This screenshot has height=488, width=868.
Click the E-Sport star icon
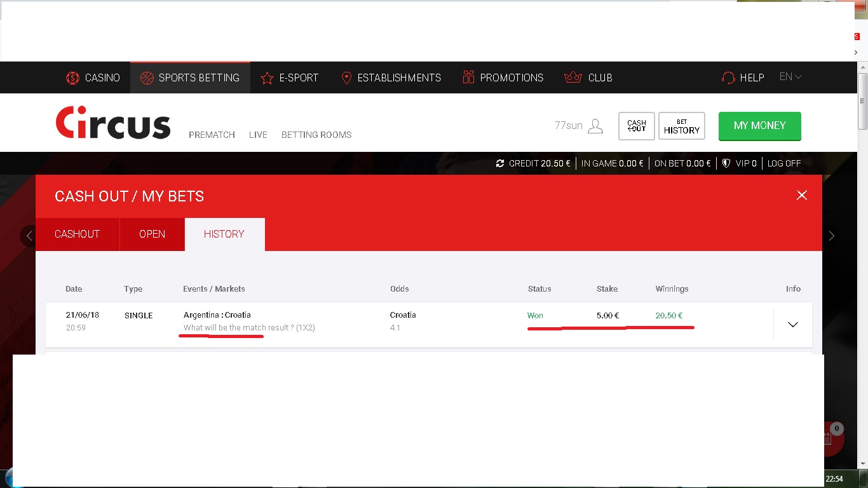(267, 78)
